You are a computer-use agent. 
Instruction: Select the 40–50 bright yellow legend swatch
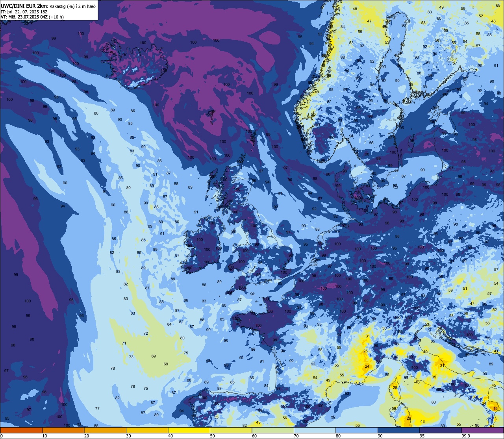(189, 430)
